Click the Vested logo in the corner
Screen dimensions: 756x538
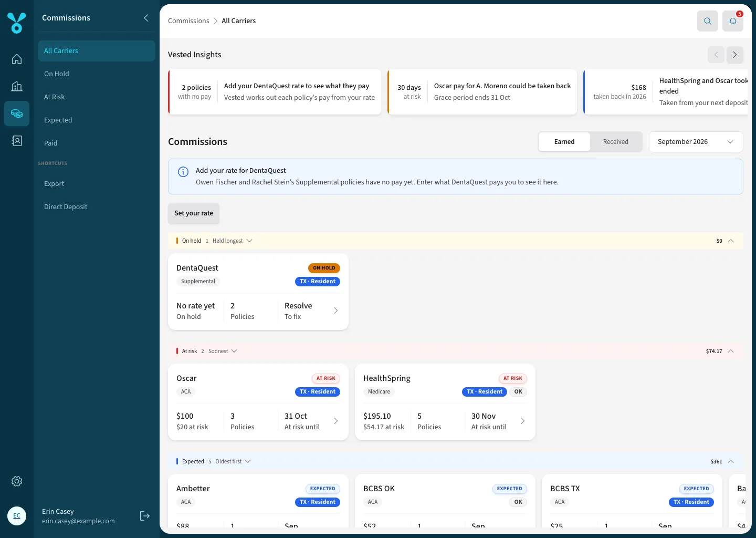point(17,23)
